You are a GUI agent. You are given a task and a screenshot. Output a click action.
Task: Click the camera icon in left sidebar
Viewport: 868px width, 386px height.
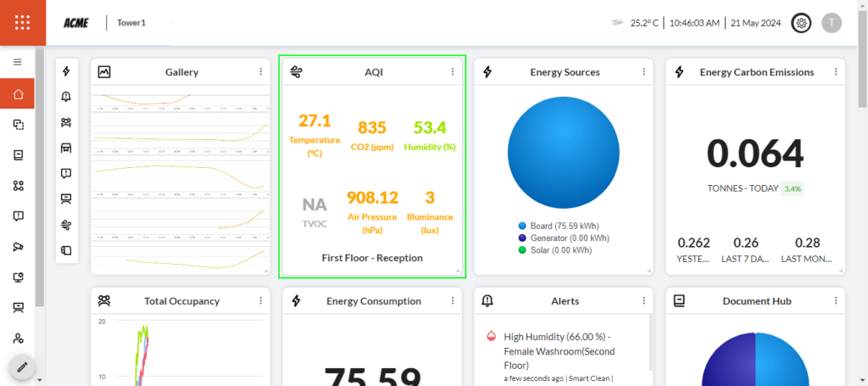18,247
